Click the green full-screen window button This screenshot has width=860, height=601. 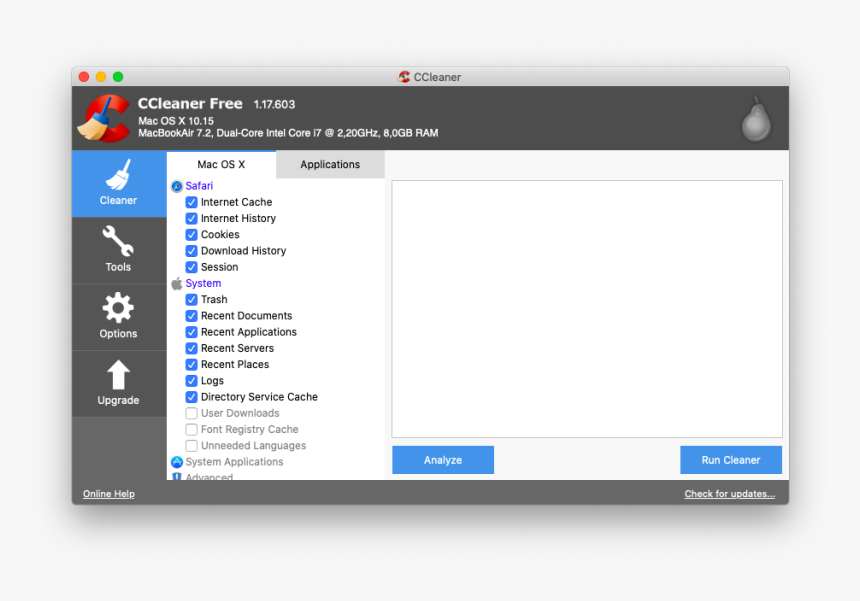pyautogui.click(x=118, y=77)
